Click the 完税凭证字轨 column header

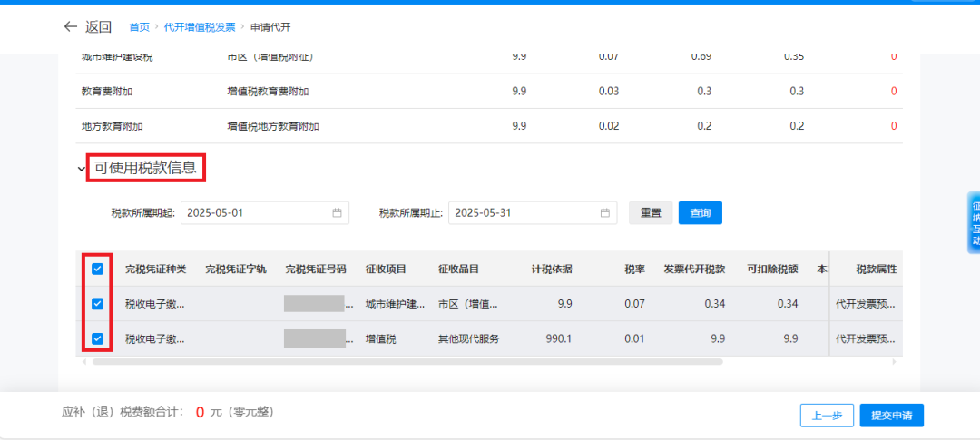coord(236,269)
